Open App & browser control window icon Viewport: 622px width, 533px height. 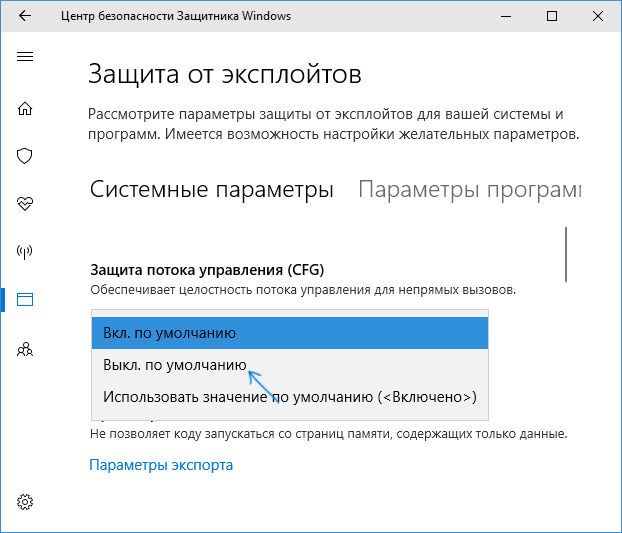click(25, 299)
